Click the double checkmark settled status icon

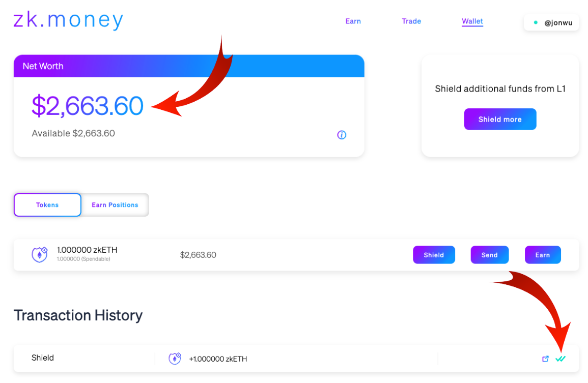tap(561, 358)
